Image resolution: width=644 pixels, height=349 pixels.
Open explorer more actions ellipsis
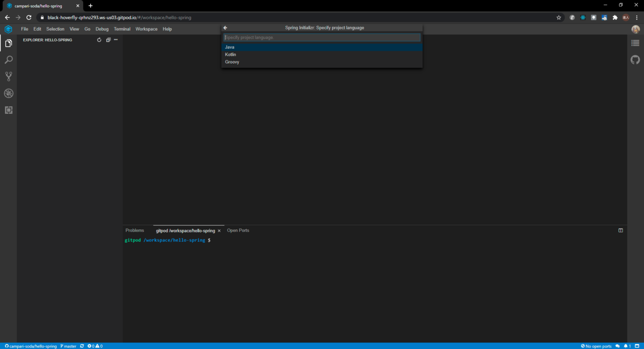(115, 40)
